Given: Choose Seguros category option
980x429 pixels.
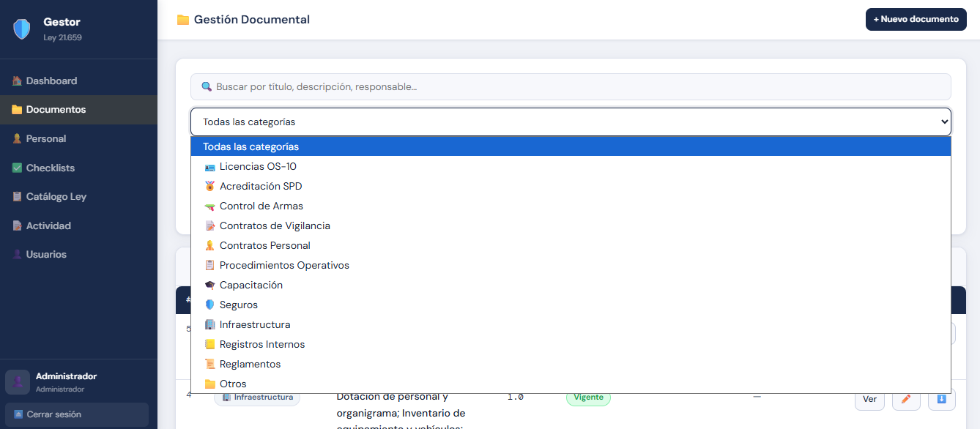Looking at the screenshot, I should [x=571, y=305].
